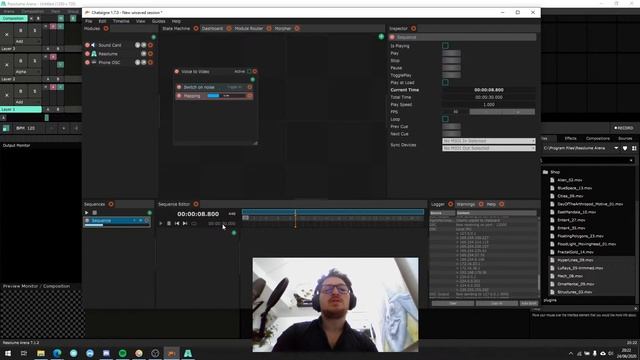
Task: Open the Edit menu in Chataigne
Action: tap(102, 21)
